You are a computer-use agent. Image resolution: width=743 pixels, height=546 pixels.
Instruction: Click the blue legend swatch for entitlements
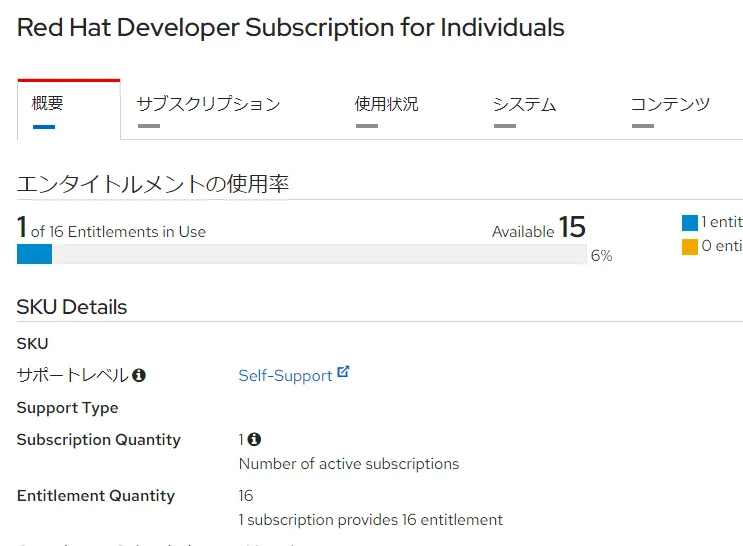pos(690,223)
